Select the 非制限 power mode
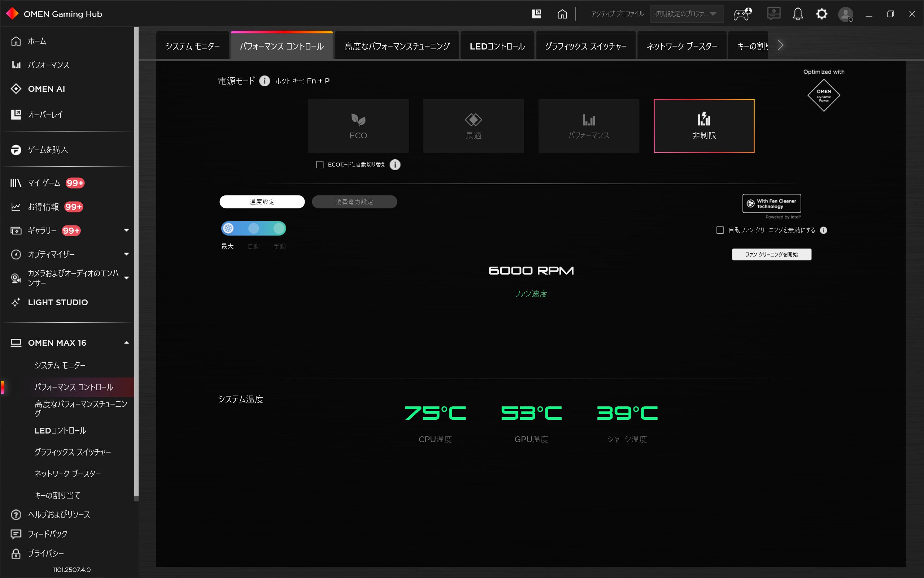The width and height of the screenshot is (924, 578). coord(704,126)
